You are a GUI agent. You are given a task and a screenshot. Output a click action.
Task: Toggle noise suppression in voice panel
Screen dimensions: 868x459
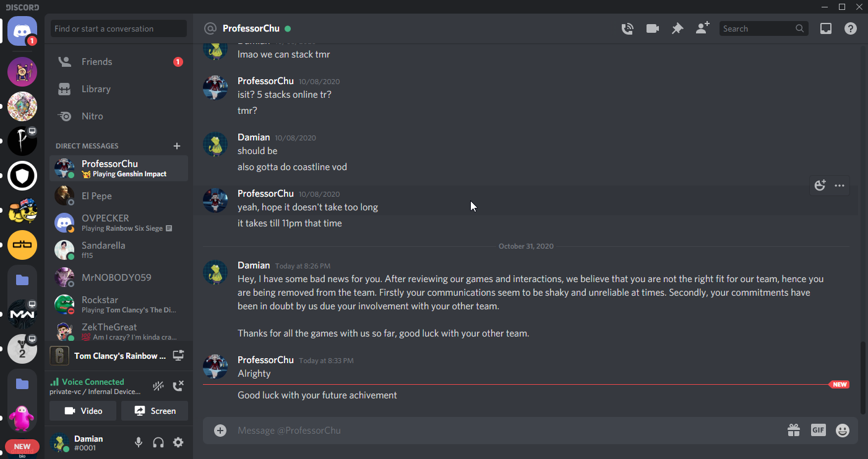(x=158, y=387)
